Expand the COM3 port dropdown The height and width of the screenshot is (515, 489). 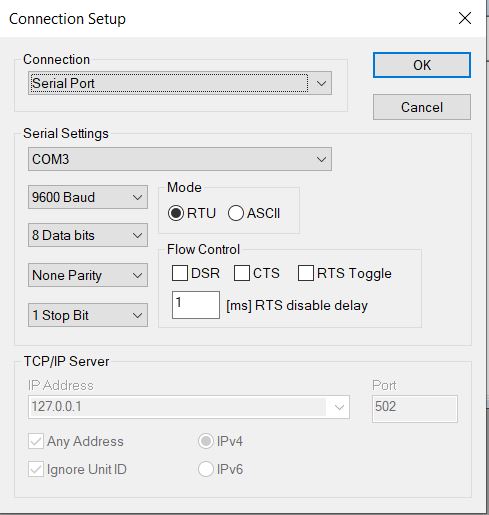click(x=180, y=159)
